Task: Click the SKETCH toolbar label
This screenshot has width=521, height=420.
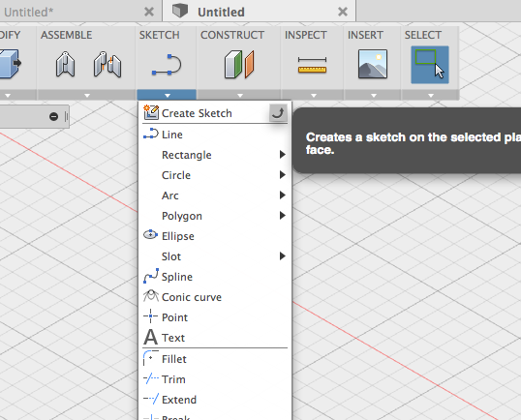Action: tap(159, 35)
